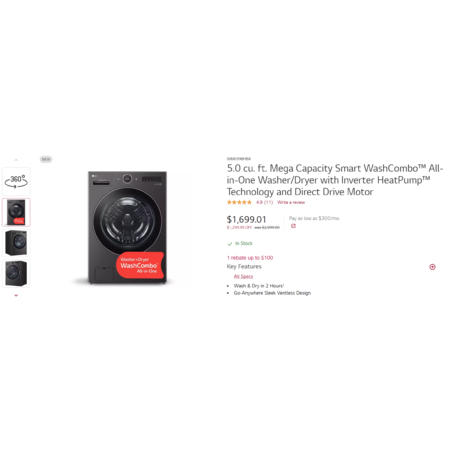Click the Pay as low as $300/mo. text
This screenshot has height=450, width=450.
314,218
